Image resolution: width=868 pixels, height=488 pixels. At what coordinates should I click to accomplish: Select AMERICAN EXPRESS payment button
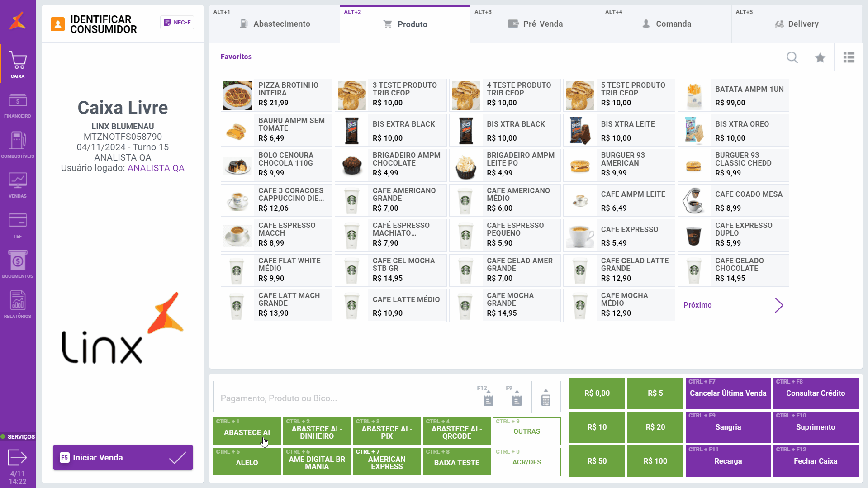tap(387, 462)
